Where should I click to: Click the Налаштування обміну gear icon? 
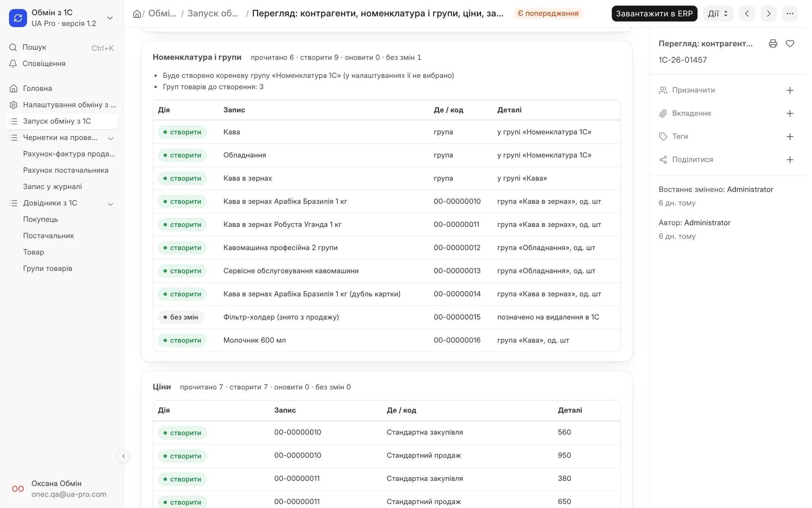pyautogui.click(x=14, y=105)
